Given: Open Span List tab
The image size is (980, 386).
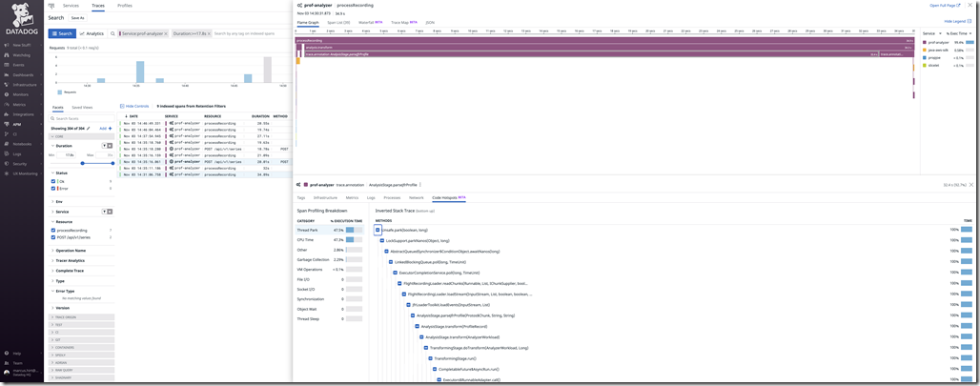Looking at the screenshot, I should pyautogui.click(x=338, y=22).
